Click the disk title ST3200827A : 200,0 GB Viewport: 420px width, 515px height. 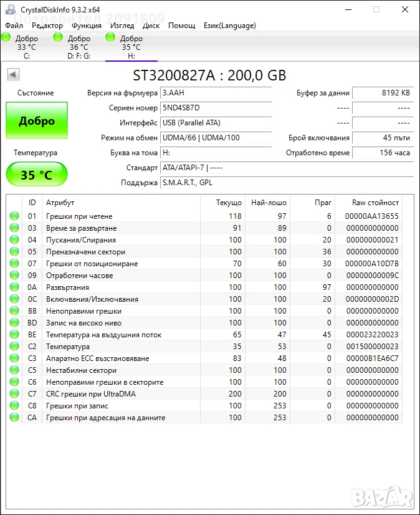209,75
